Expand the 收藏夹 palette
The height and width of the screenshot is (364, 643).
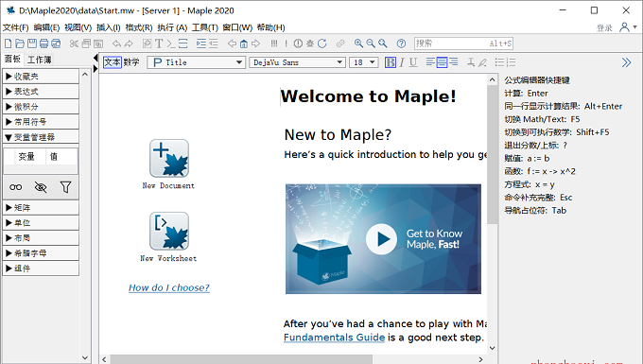(x=41, y=77)
